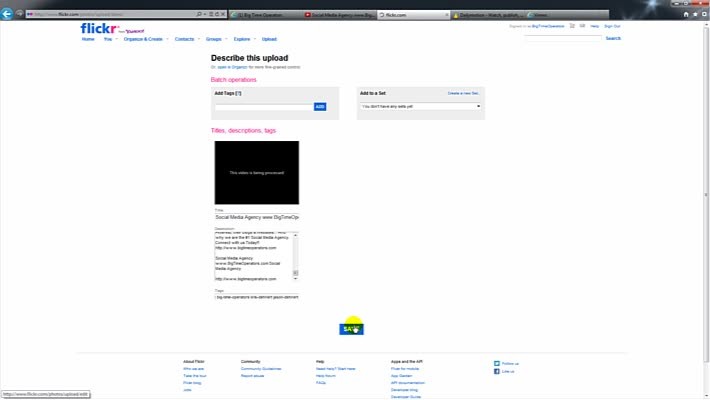Open the You menu

(x=107, y=39)
